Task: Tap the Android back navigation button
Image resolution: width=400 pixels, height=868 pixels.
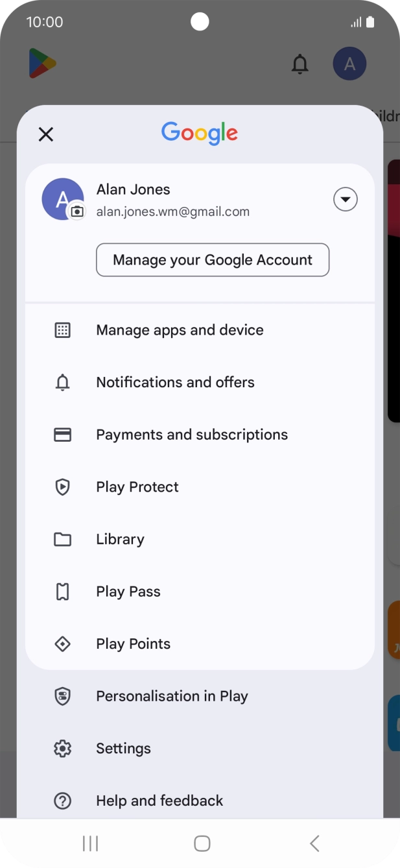Action: point(314,843)
